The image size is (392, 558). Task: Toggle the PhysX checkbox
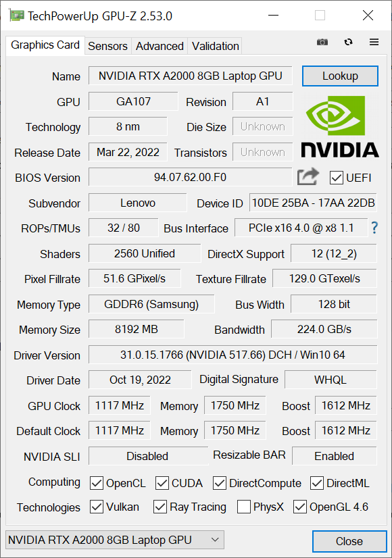point(243,507)
